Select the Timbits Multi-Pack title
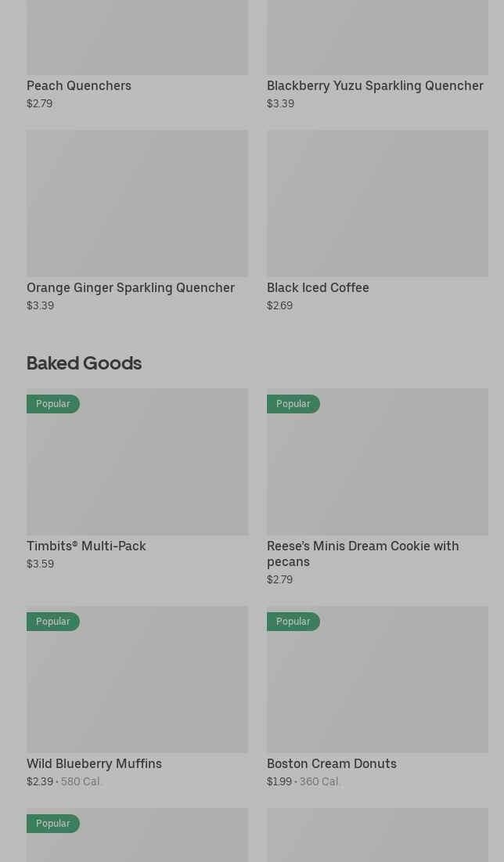504x862 pixels. click(86, 546)
